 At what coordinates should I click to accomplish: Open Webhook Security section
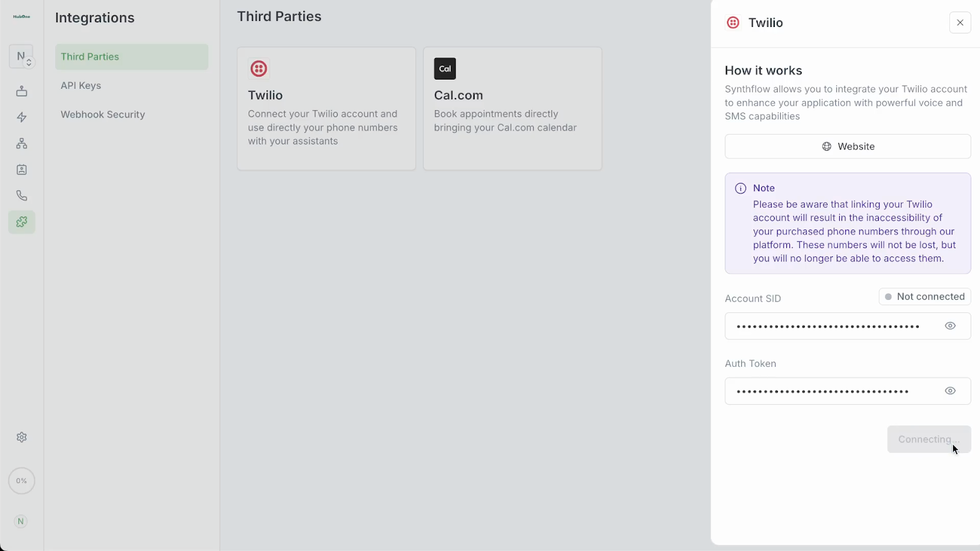coord(103,114)
